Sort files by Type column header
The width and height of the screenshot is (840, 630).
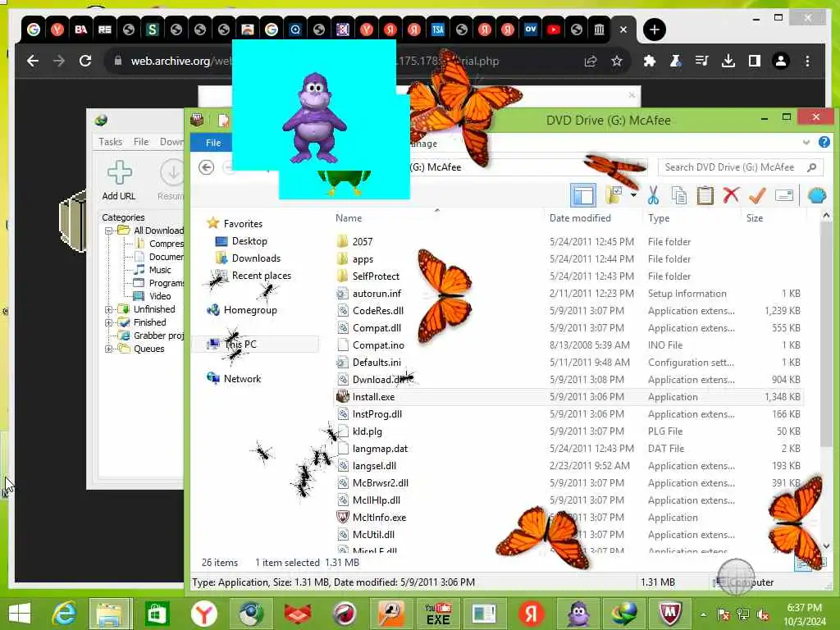(659, 218)
